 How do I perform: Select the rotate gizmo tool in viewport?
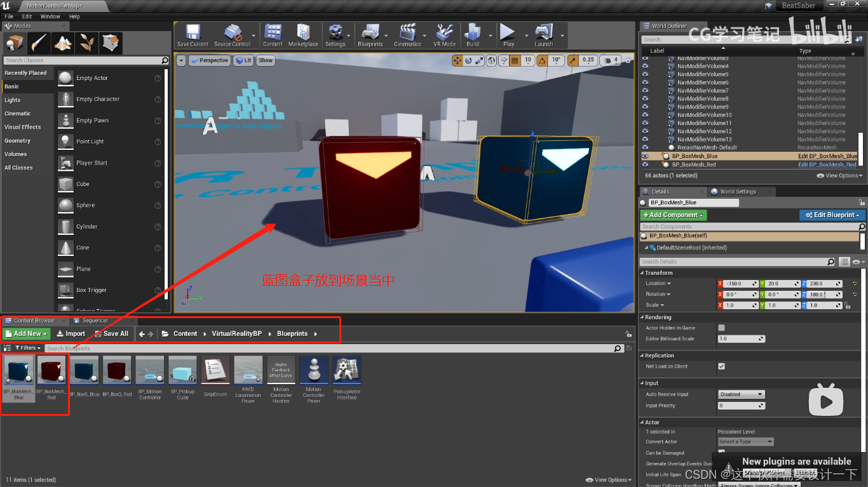pos(468,60)
